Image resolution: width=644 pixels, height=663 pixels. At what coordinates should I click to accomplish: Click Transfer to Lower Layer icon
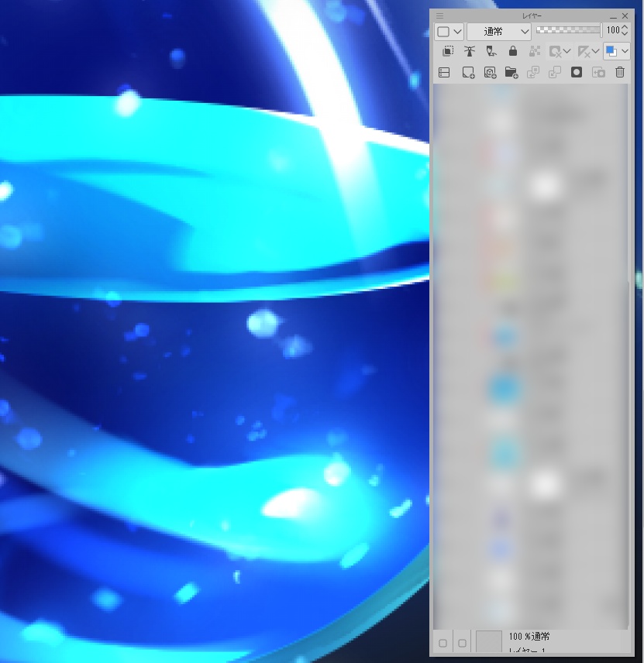[533, 73]
